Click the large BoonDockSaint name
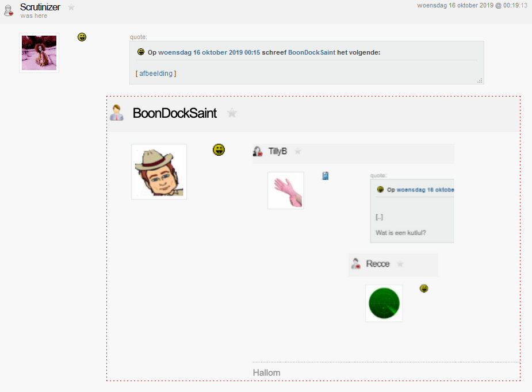Image resolution: width=532 pixels, height=392 pixels. click(x=174, y=113)
